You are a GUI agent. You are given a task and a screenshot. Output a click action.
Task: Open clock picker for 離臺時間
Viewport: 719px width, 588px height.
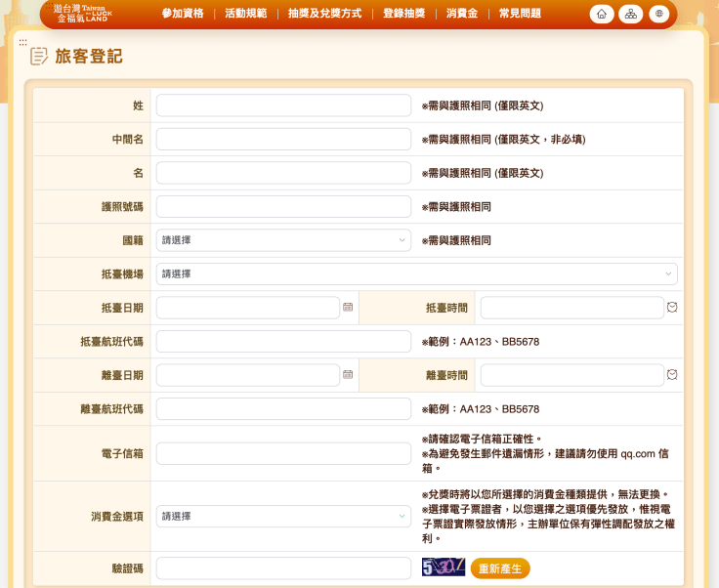click(672, 374)
